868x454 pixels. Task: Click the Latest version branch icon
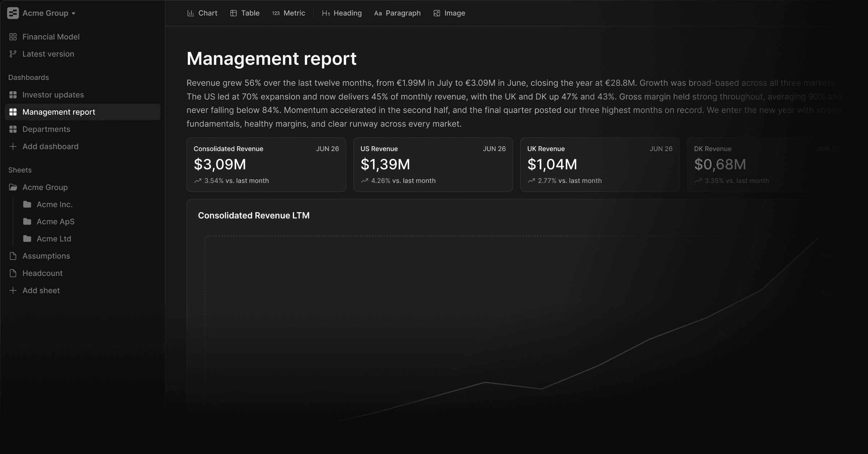pos(13,54)
